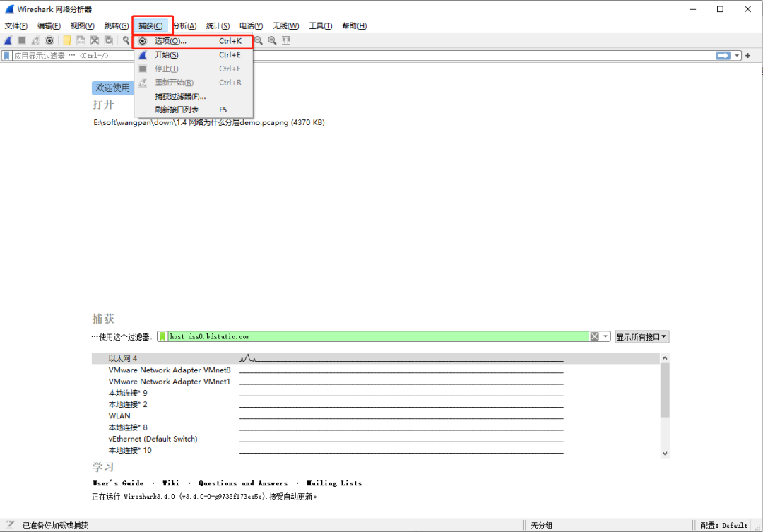Screen dimensions: 763x532
Task: Click the display filter input field
Action: click(x=362, y=56)
